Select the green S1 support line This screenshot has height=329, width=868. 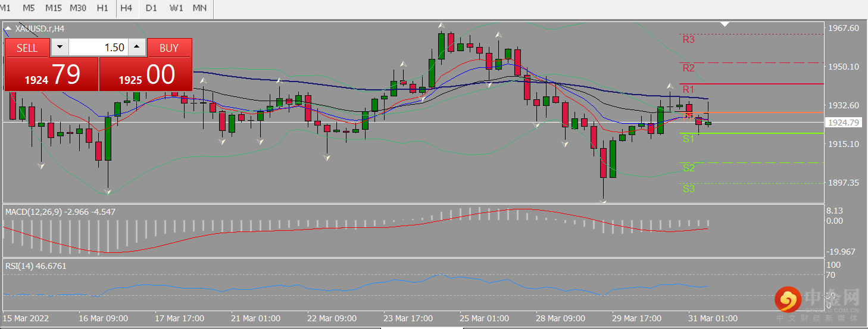coord(750,133)
